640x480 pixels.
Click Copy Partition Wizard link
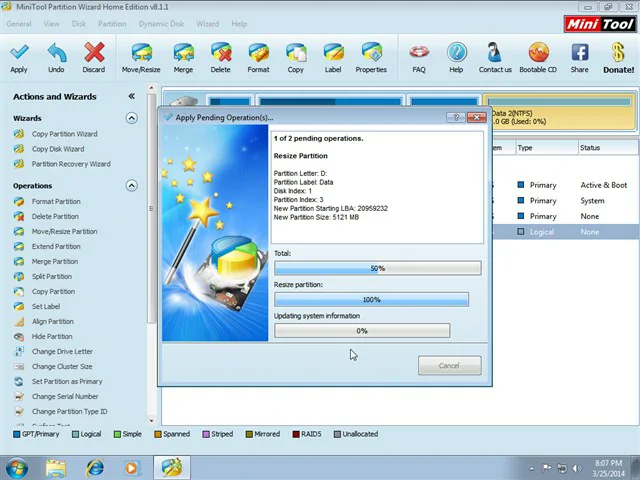click(64, 134)
